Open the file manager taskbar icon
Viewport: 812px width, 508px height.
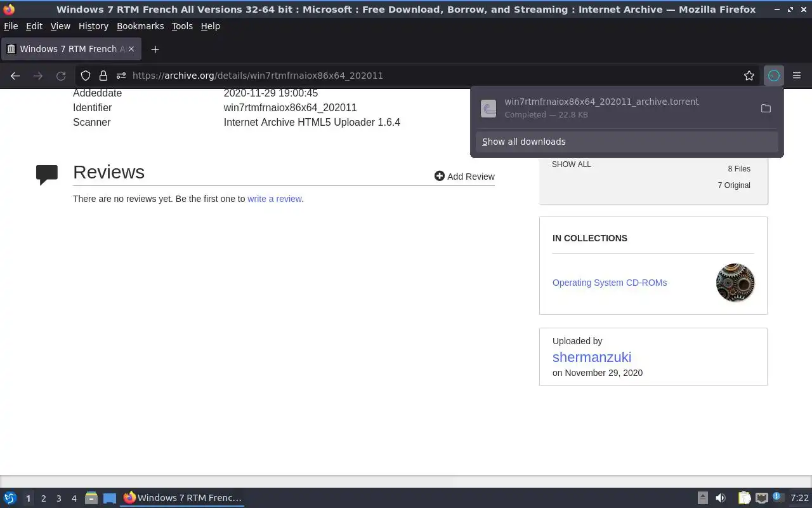pyautogui.click(x=91, y=498)
